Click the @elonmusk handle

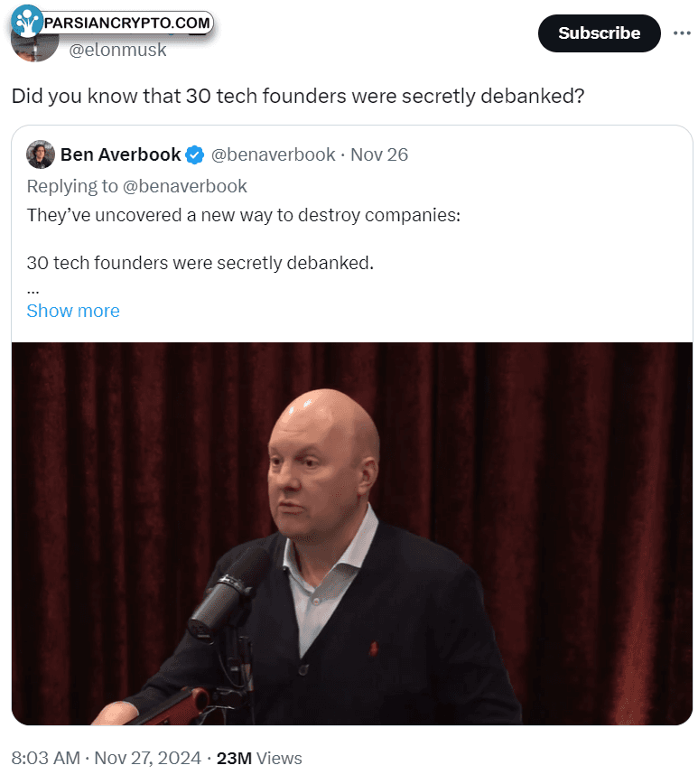pos(117,50)
